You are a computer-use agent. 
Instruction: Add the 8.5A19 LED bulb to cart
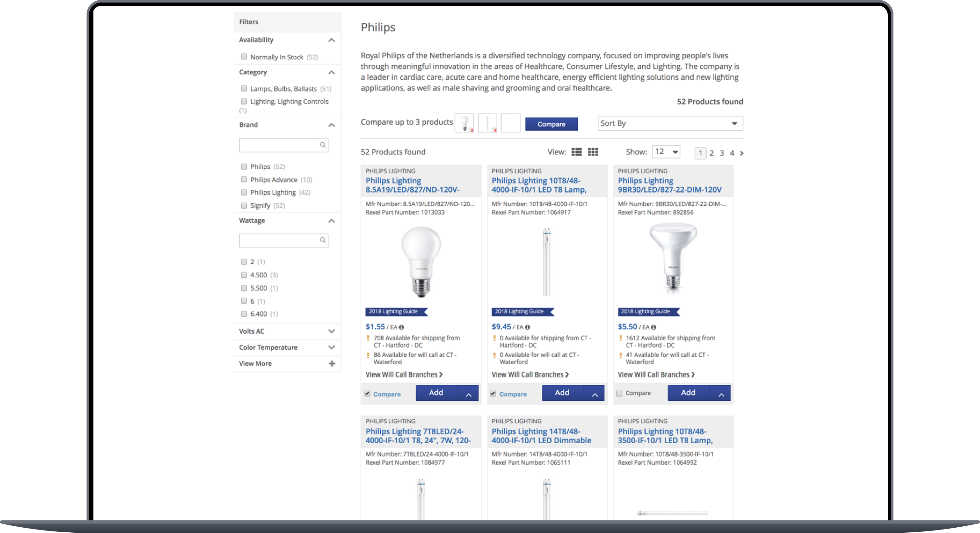click(x=436, y=393)
